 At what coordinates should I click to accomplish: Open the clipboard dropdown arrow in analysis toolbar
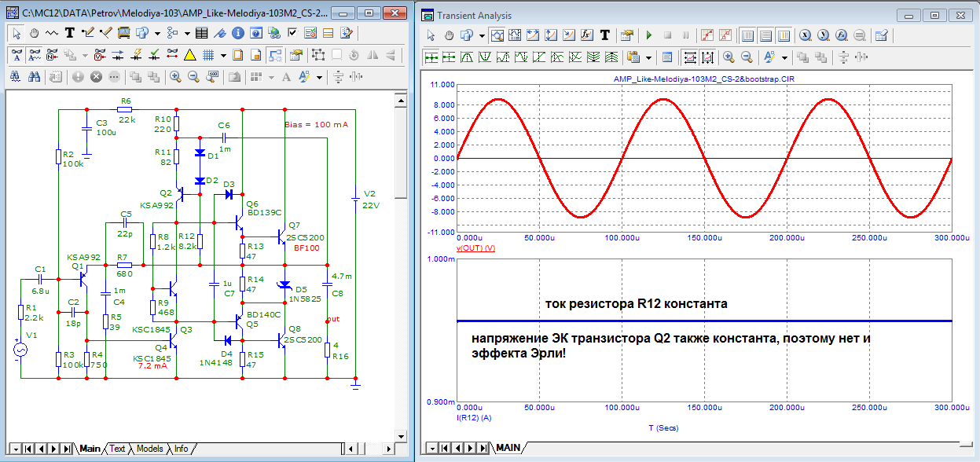649,57
